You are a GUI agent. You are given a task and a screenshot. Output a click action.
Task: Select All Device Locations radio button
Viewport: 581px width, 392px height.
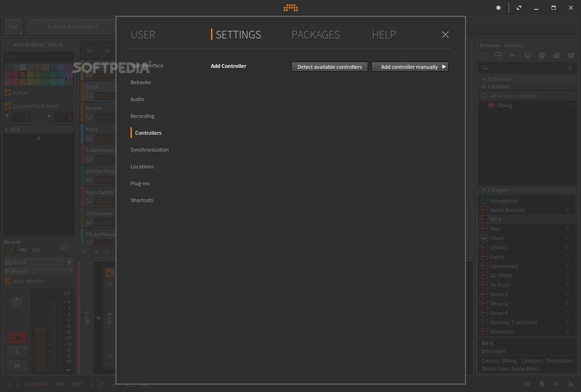pos(484,96)
